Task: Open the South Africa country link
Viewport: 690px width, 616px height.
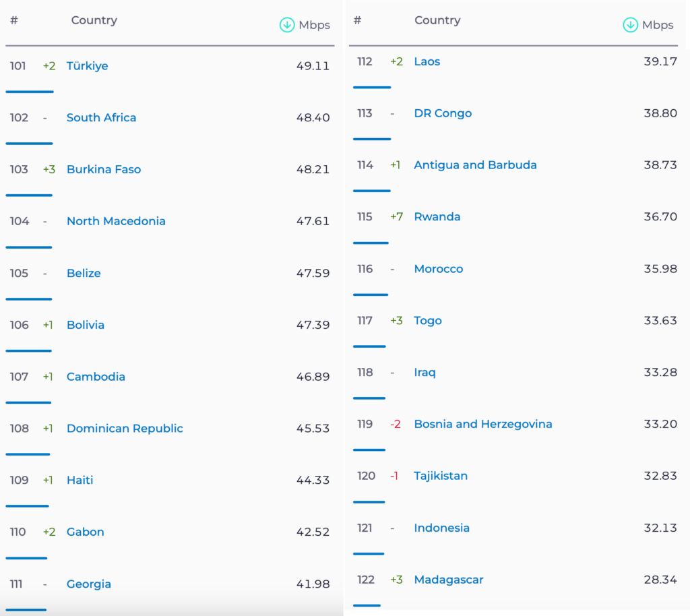Action: pyautogui.click(x=101, y=118)
